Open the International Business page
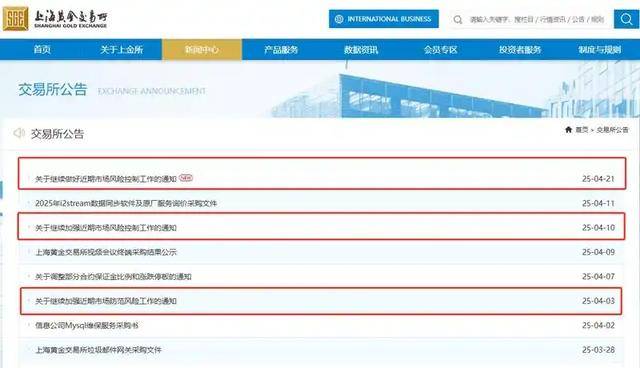The width and height of the screenshot is (640, 368). (384, 19)
